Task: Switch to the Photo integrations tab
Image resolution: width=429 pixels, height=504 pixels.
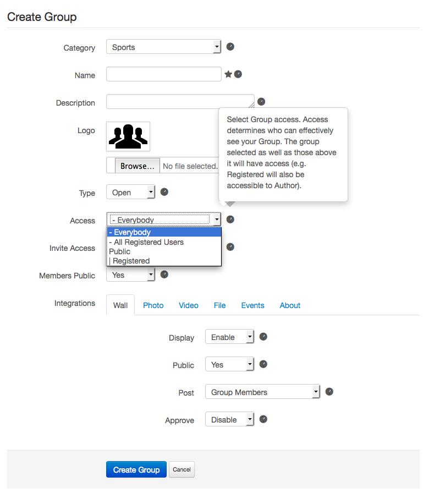Action: [x=153, y=305]
